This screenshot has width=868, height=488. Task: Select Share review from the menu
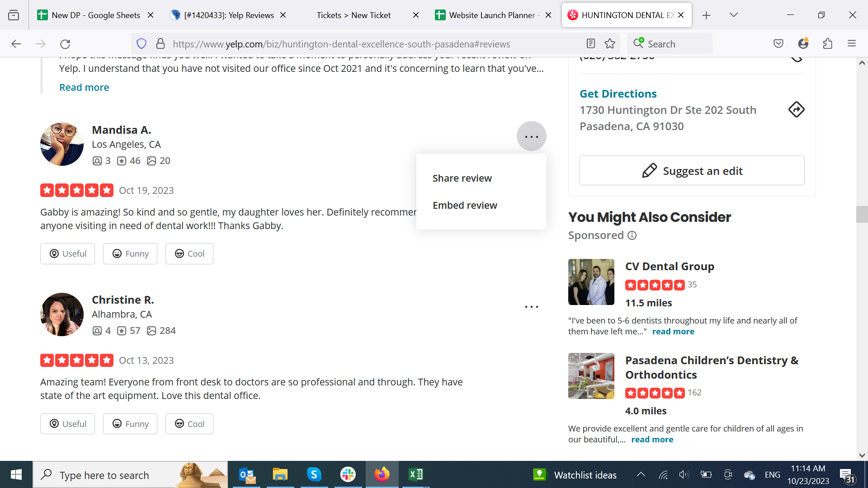tap(462, 178)
